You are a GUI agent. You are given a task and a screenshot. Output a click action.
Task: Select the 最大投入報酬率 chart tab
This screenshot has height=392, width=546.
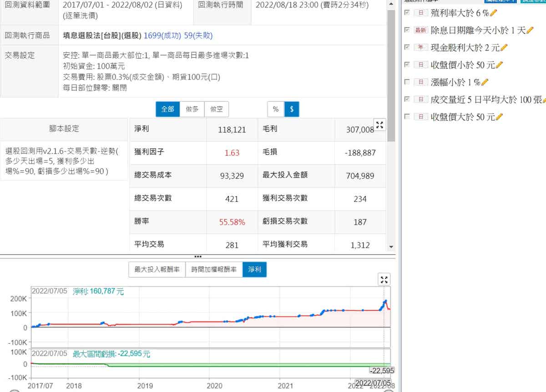pyautogui.click(x=157, y=270)
